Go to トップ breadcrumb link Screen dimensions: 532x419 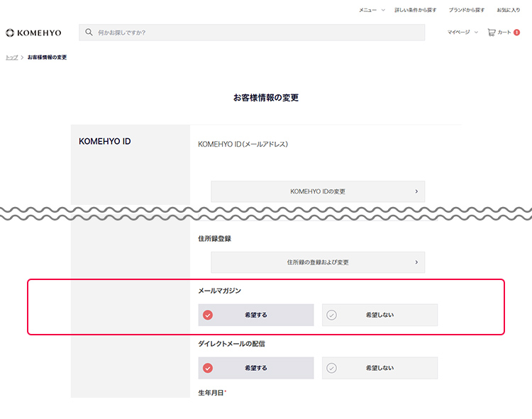click(11, 57)
